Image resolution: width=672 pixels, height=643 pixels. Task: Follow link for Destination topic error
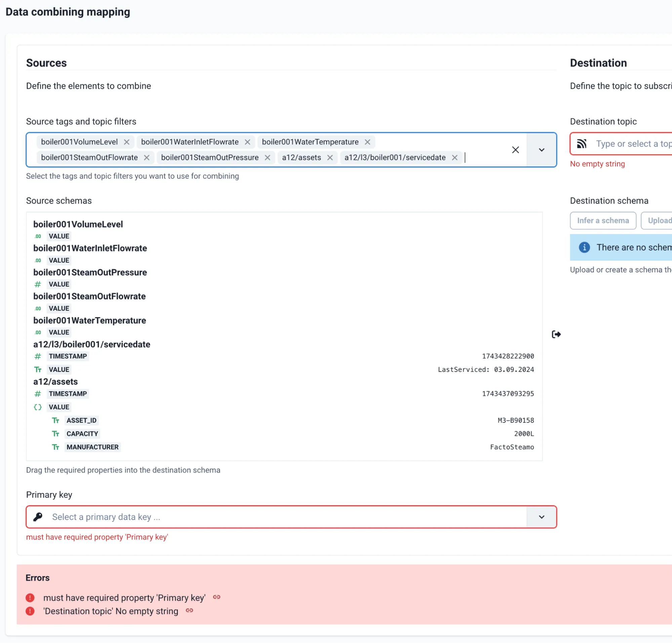[x=190, y=610]
